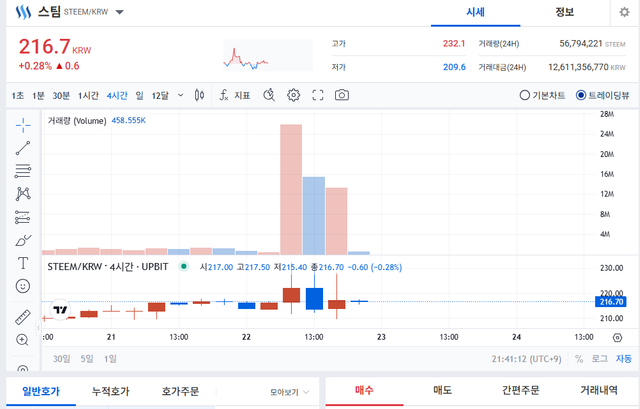This screenshot has width=640, height=409.
Task: Click the chart compare/search icon
Action: coord(269,96)
